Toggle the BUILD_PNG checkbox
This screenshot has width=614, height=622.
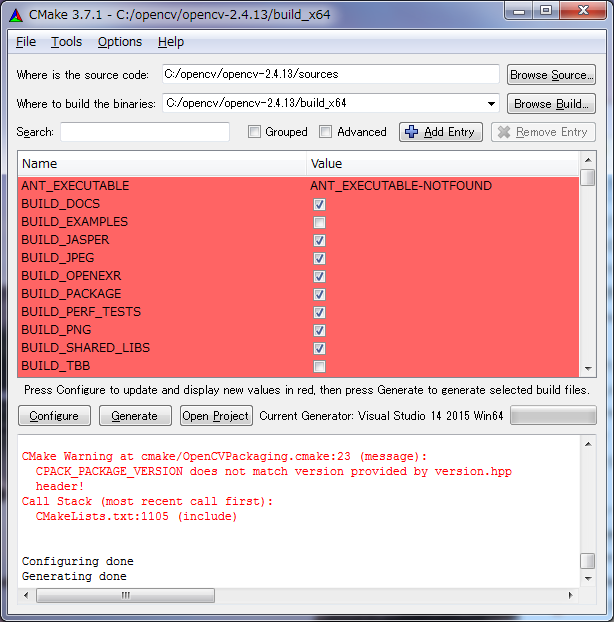pyautogui.click(x=319, y=330)
